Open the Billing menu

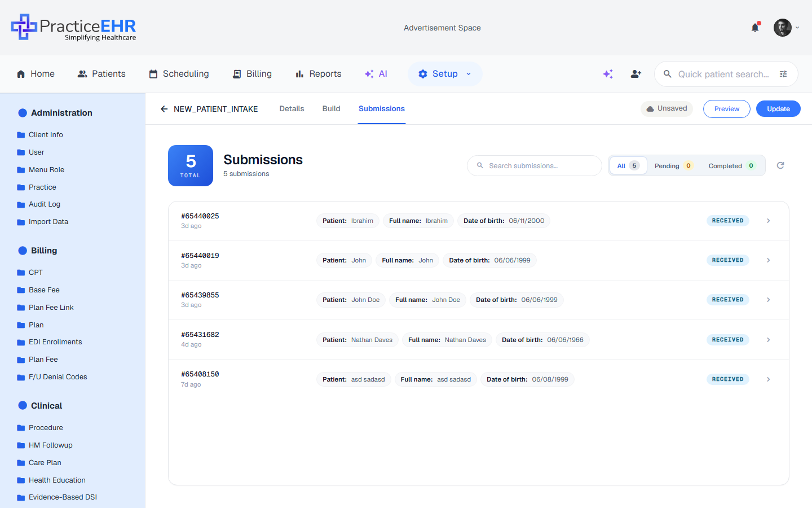click(x=252, y=74)
